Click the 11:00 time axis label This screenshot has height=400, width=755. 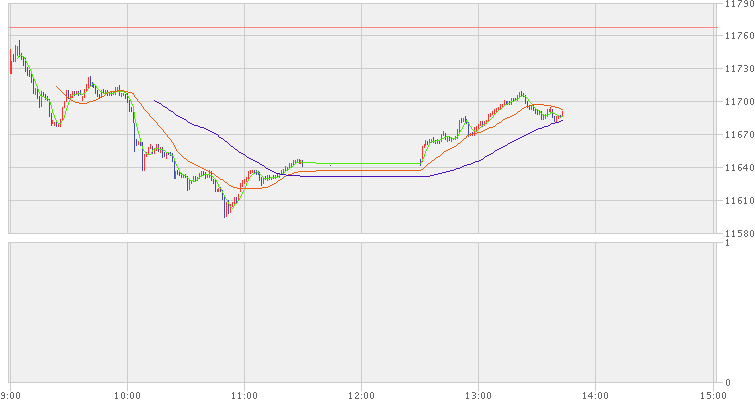coord(244,392)
